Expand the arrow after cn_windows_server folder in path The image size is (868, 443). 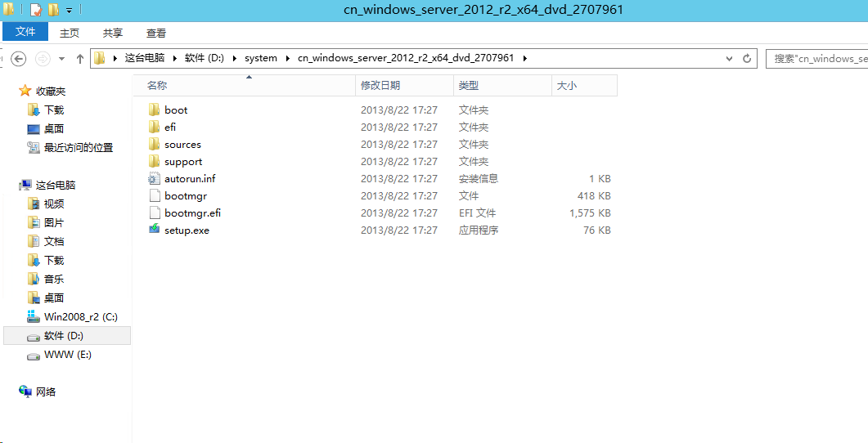tap(524, 58)
